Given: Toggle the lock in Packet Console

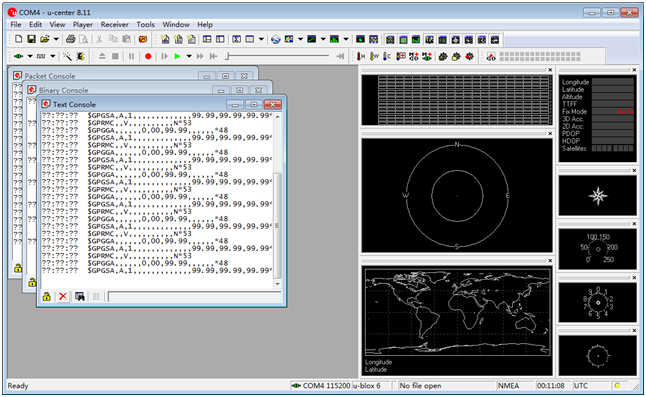Looking at the screenshot, I should coord(18,269).
